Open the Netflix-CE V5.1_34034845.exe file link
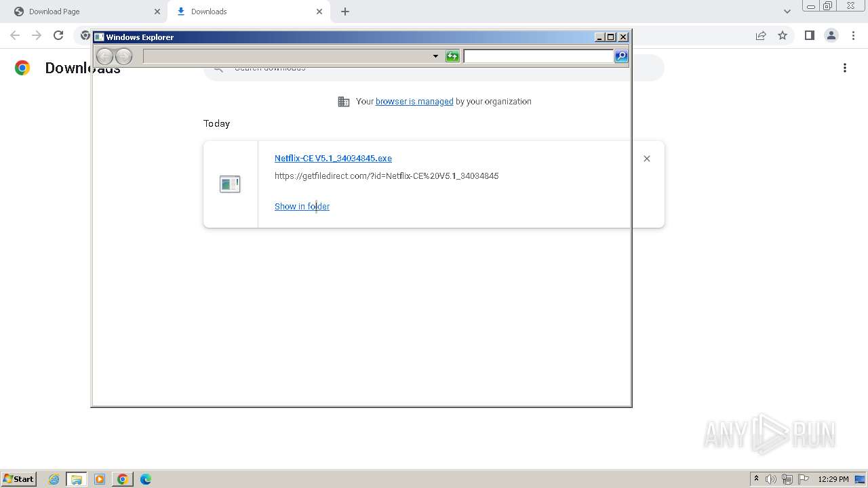This screenshot has height=488, width=868. point(333,159)
